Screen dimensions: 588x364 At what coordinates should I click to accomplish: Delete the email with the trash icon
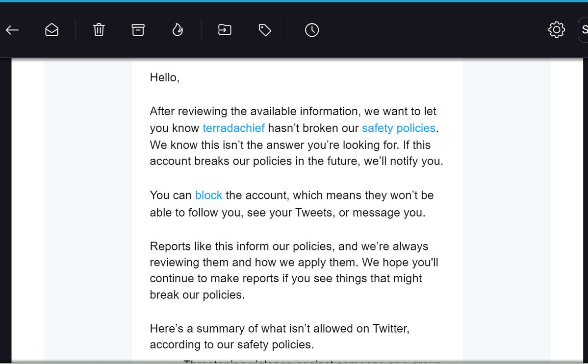(99, 30)
